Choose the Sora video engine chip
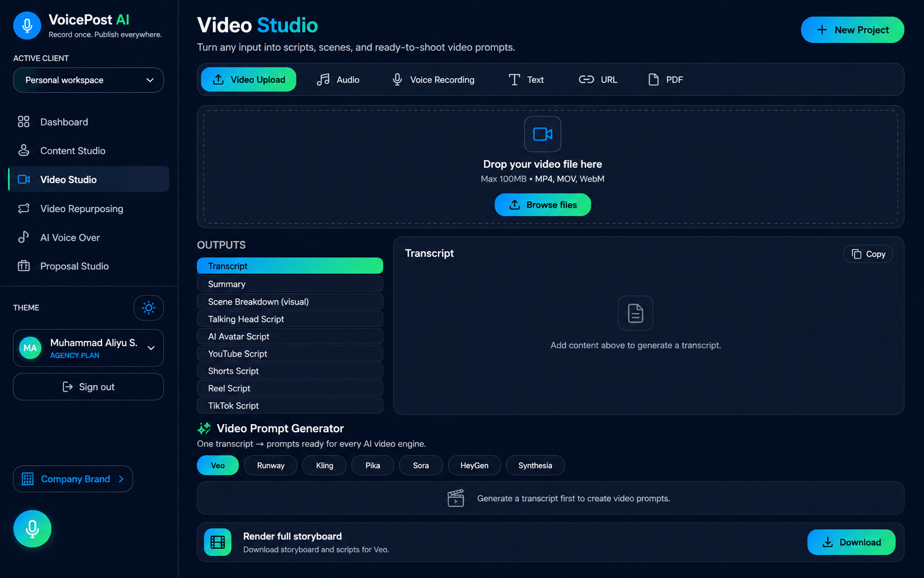924x578 pixels. (x=421, y=466)
